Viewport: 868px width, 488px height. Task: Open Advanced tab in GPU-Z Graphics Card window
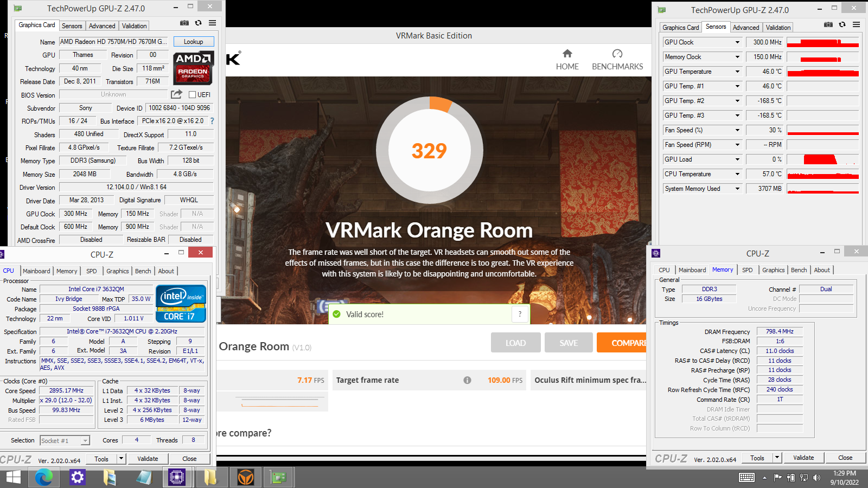(102, 26)
